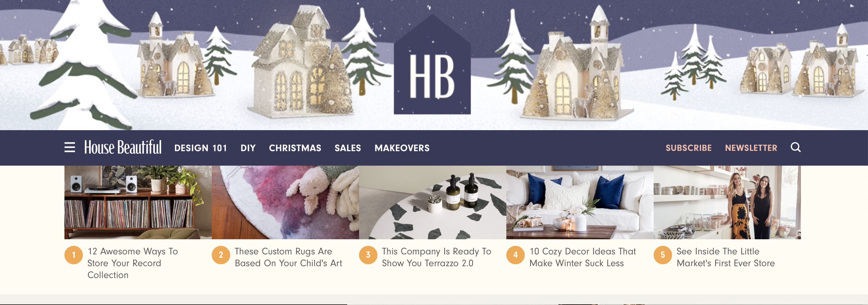
Task: Read the Terrazzo 2.0 article headline
Action: click(x=436, y=257)
